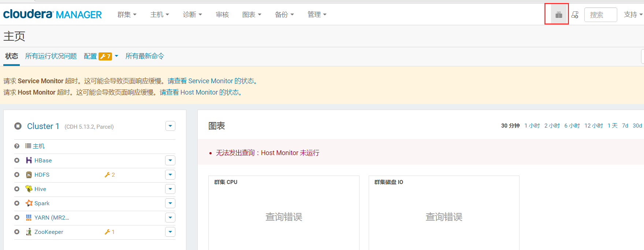Click Spark stopped status circle

click(x=17, y=203)
